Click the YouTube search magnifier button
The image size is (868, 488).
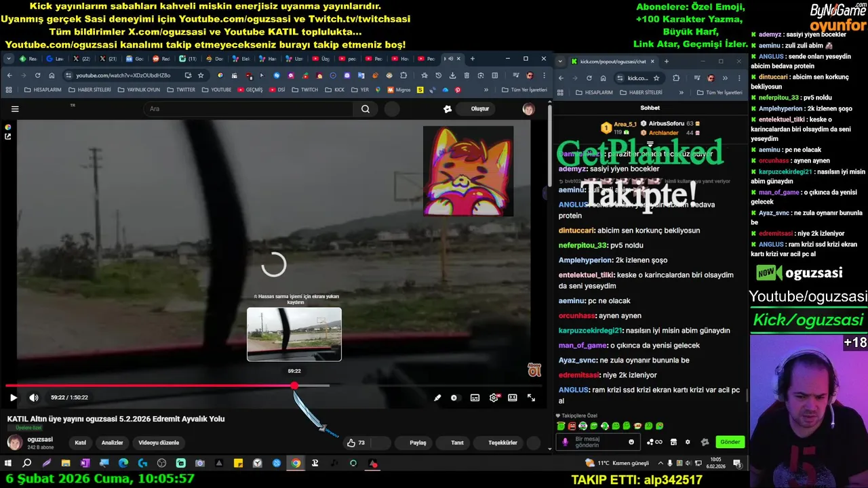pos(366,108)
